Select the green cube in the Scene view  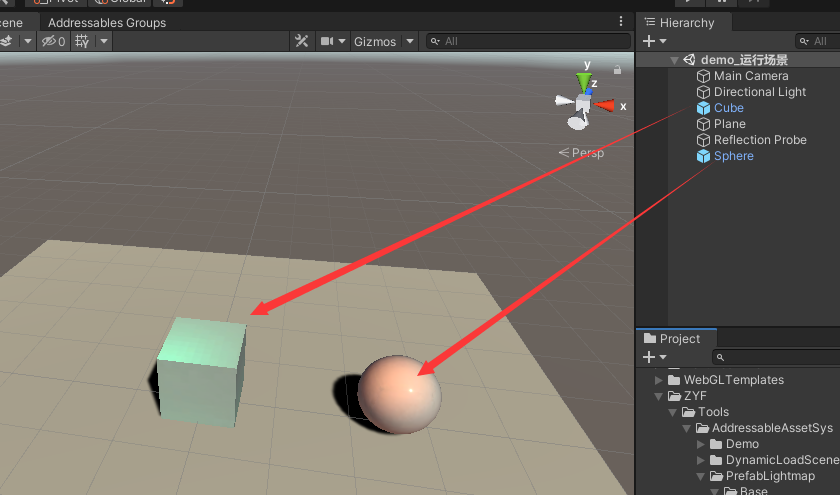point(201,372)
